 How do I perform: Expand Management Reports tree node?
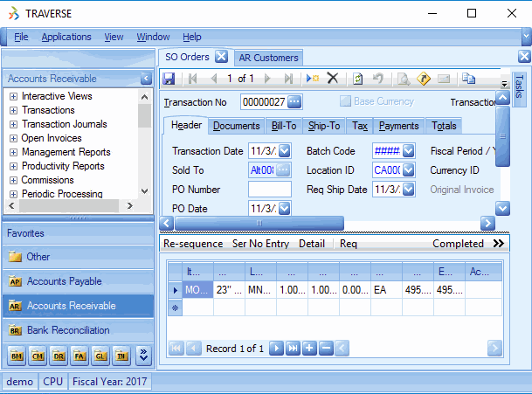(x=13, y=152)
